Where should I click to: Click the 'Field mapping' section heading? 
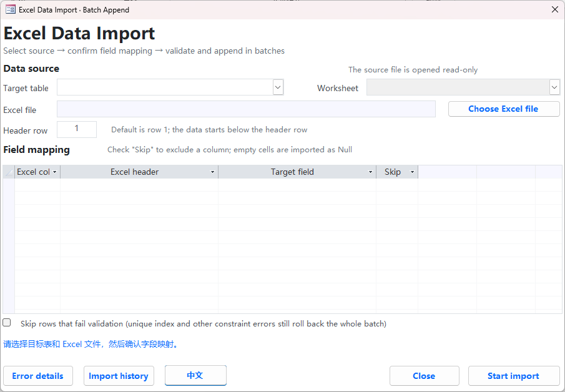tap(36, 150)
